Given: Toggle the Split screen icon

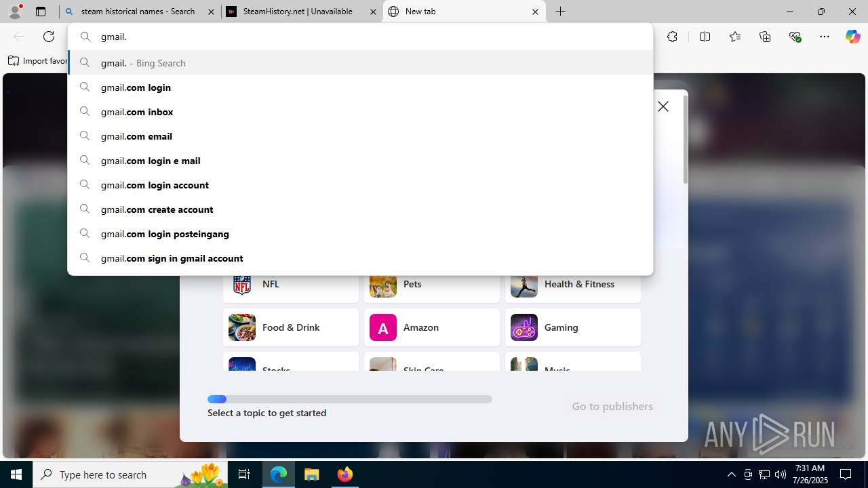Looking at the screenshot, I should [705, 37].
